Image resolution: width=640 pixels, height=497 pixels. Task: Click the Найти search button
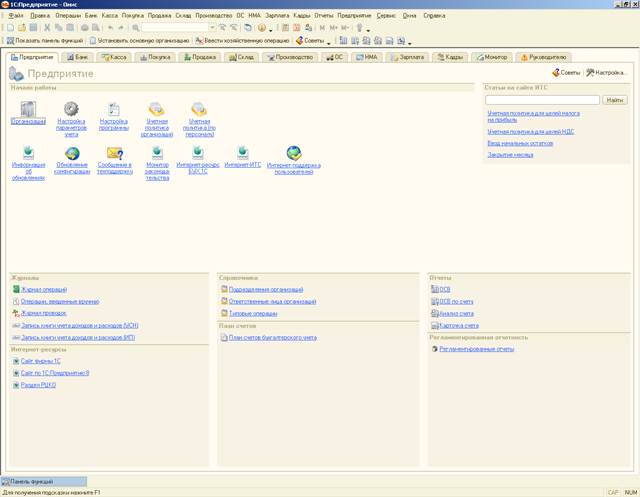pos(615,100)
